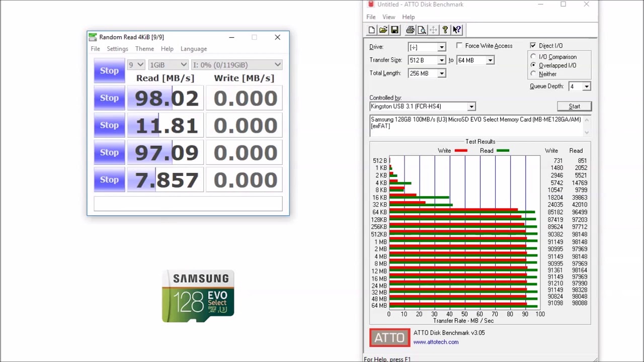Minimize the ATTO Disk Benchmark window

(540, 4)
